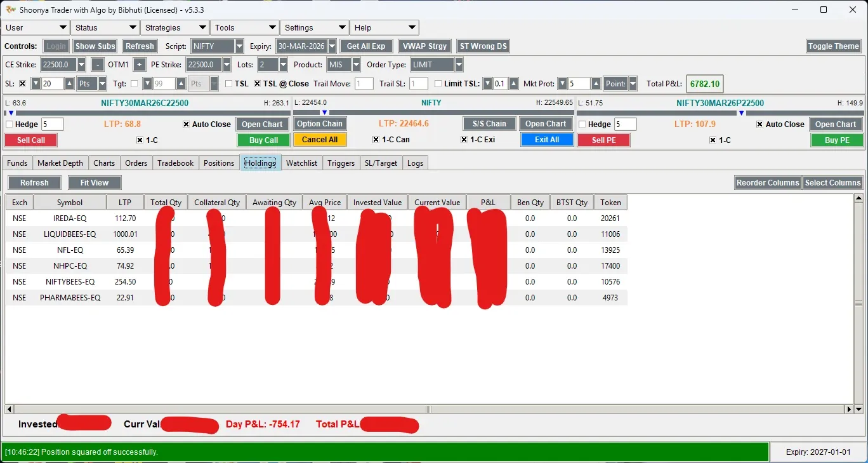The image size is (868, 463).
Task: Click the horizontal scrollbar left arrow
Action: 9,410
